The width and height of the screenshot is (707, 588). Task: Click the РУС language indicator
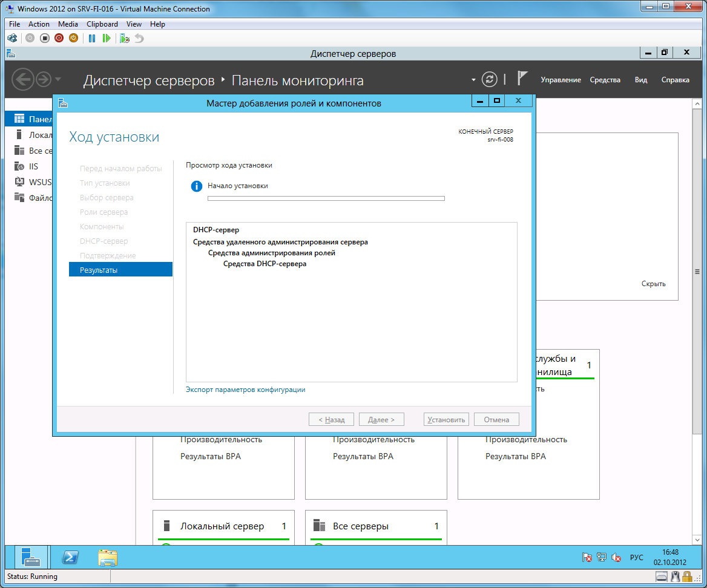pyautogui.click(x=636, y=557)
